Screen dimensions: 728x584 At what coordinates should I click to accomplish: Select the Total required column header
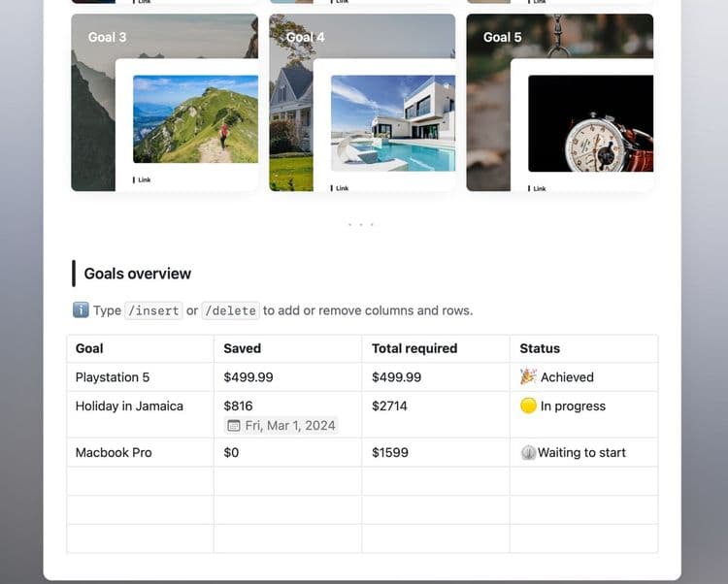click(x=414, y=348)
